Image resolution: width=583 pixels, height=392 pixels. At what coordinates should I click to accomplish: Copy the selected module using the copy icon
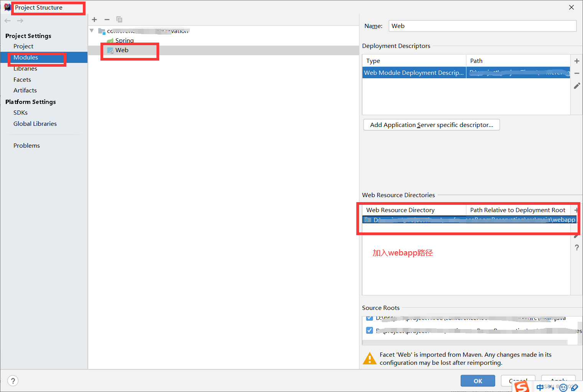tap(119, 19)
